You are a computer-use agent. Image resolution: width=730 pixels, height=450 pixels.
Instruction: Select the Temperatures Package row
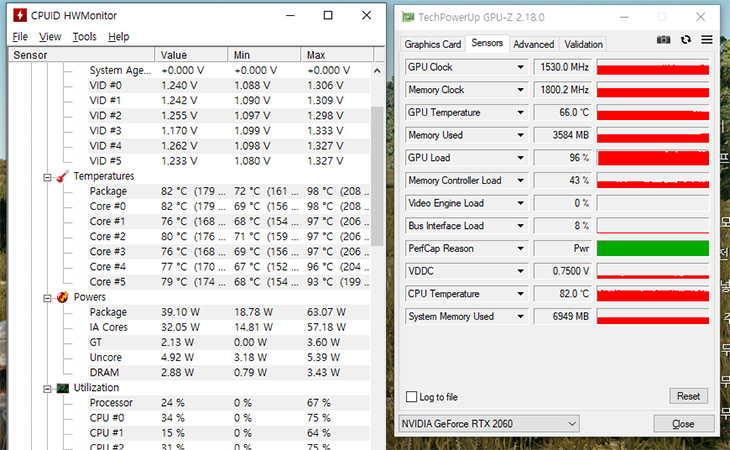point(229,191)
